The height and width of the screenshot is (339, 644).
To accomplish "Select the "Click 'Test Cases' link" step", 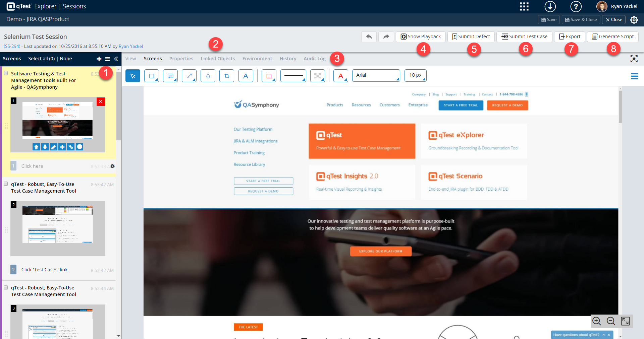I will click(x=45, y=270).
